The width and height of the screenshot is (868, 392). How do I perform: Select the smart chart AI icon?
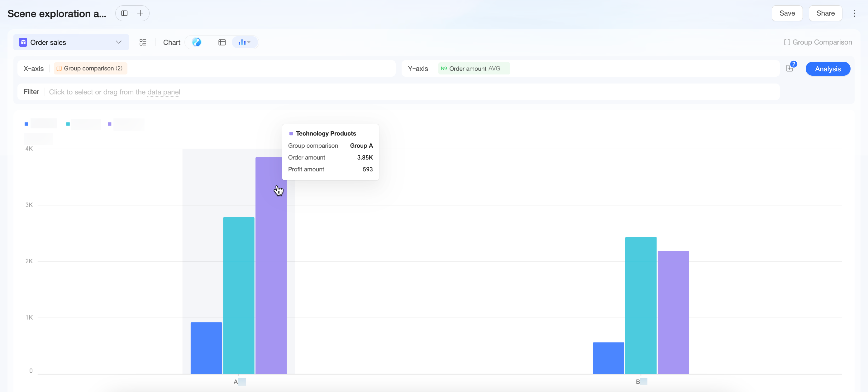coord(197,42)
